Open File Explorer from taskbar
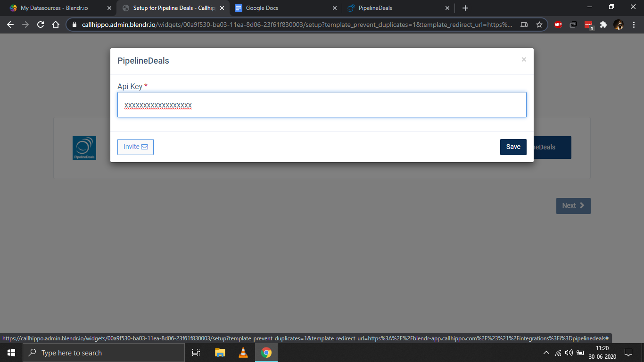The height and width of the screenshot is (362, 644). [x=220, y=353]
